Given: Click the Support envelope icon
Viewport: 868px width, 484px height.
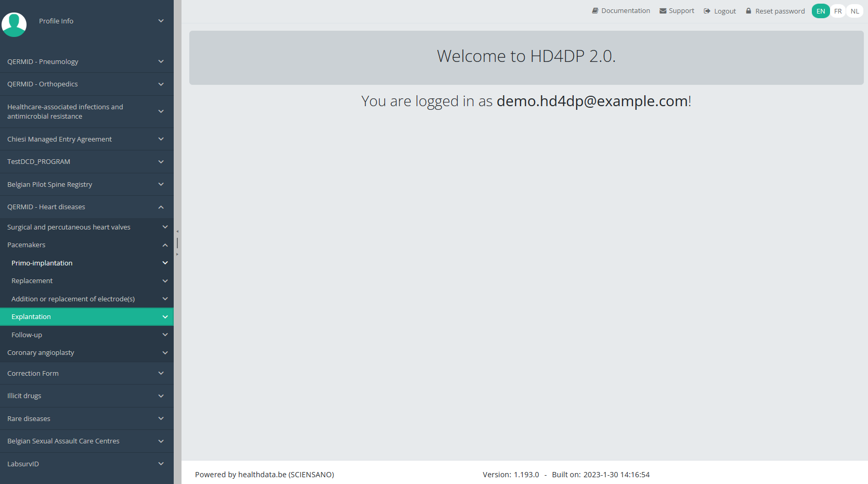Looking at the screenshot, I should coord(663,11).
